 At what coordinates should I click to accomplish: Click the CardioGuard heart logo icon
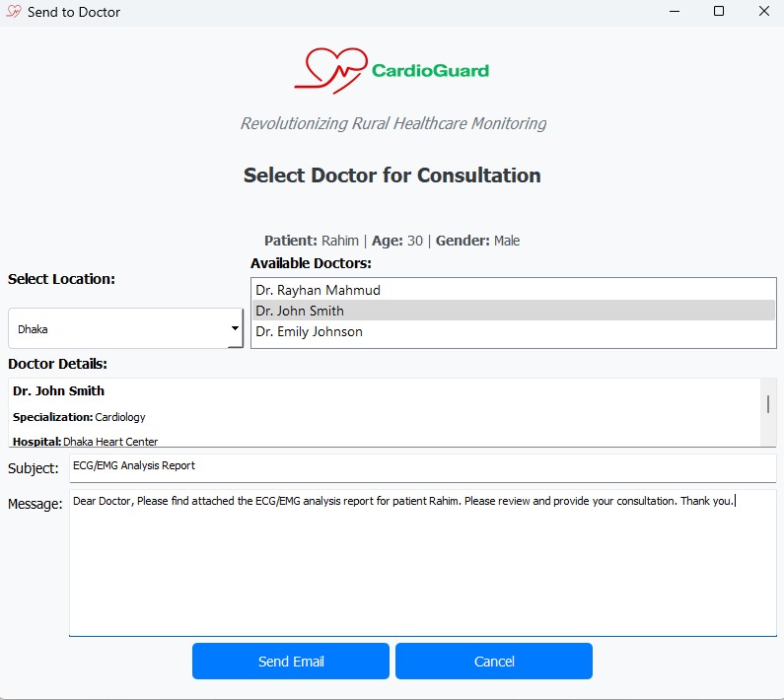coord(330,70)
